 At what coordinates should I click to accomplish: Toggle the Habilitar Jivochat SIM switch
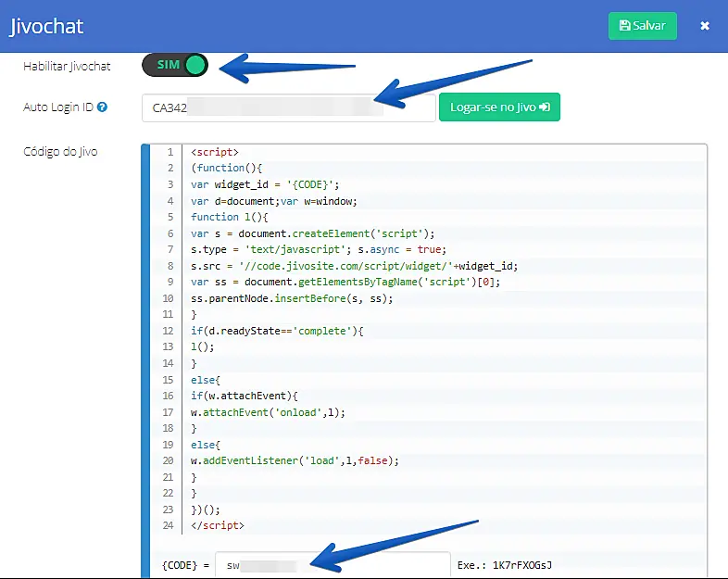click(175, 66)
